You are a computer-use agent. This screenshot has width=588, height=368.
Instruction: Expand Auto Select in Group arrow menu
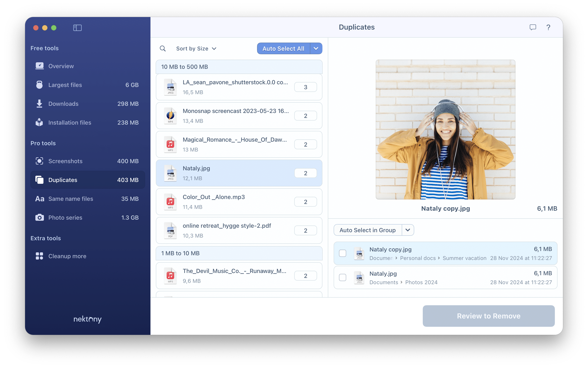coord(408,230)
